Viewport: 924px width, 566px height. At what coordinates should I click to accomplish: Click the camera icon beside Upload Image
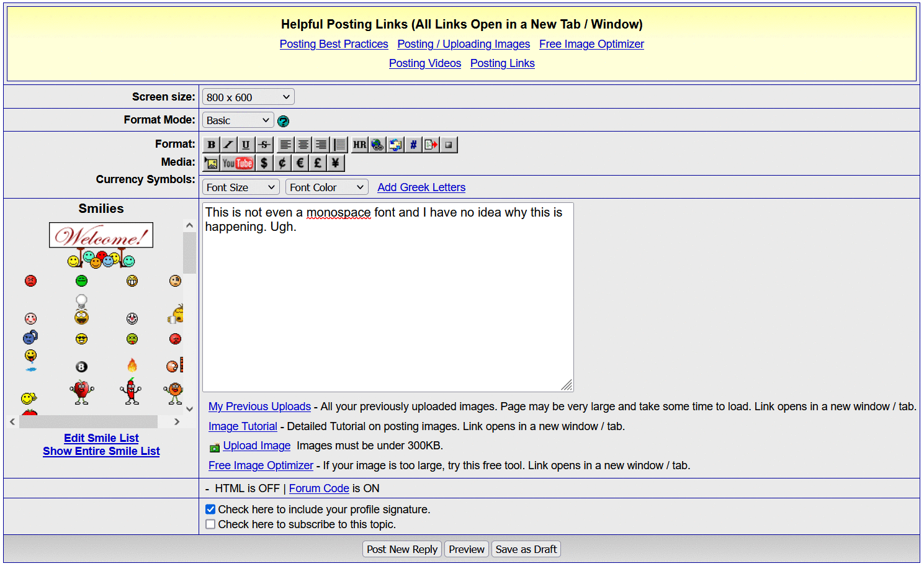pyautogui.click(x=215, y=447)
